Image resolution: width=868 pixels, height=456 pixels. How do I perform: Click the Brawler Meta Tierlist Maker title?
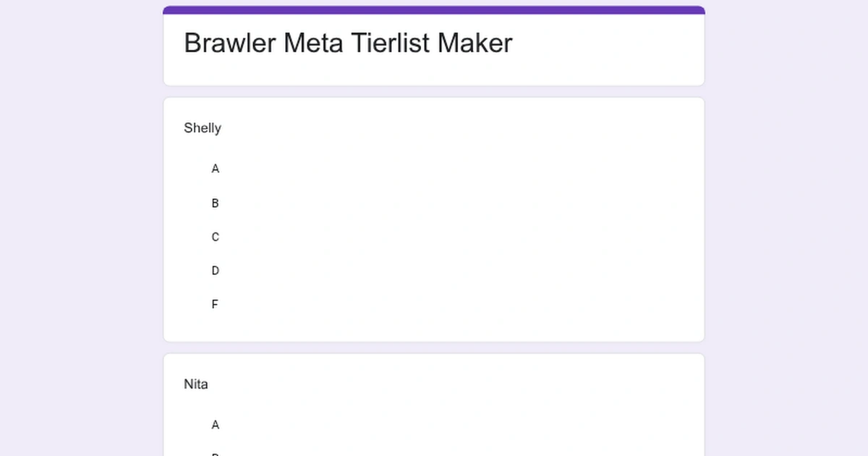click(x=348, y=43)
